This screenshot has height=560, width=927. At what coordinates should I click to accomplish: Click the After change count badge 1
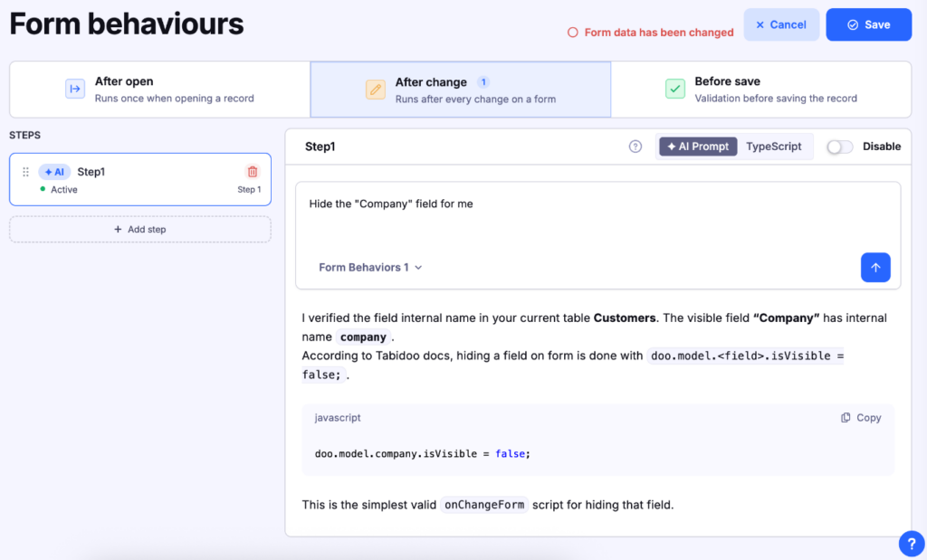[x=483, y=82]
